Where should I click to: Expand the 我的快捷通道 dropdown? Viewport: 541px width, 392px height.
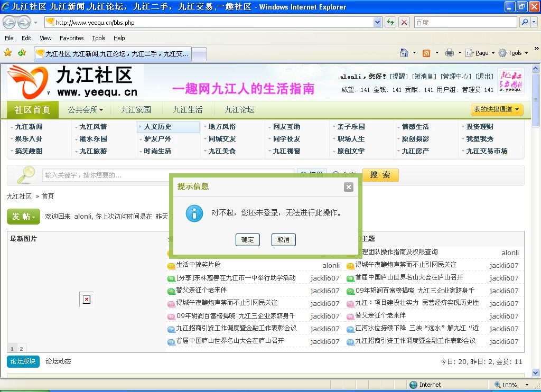(x=497, y=109)
